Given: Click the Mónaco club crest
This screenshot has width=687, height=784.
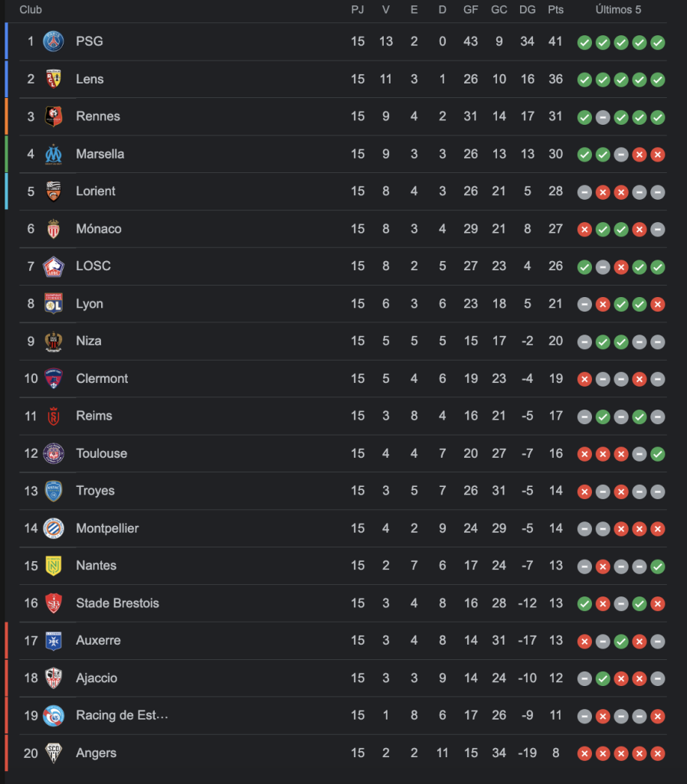Looking at the screenshot, I should 54,229.
